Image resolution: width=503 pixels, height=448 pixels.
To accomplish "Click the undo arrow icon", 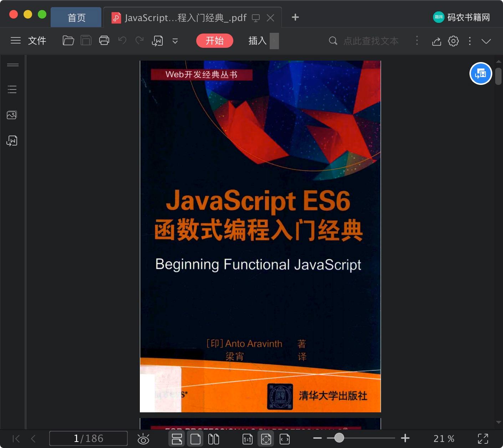I will coord(122,40).
